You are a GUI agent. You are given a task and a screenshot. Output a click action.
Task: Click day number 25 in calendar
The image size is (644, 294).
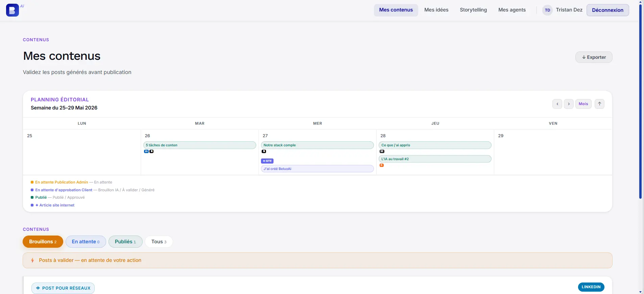click(x=29, y=136)
